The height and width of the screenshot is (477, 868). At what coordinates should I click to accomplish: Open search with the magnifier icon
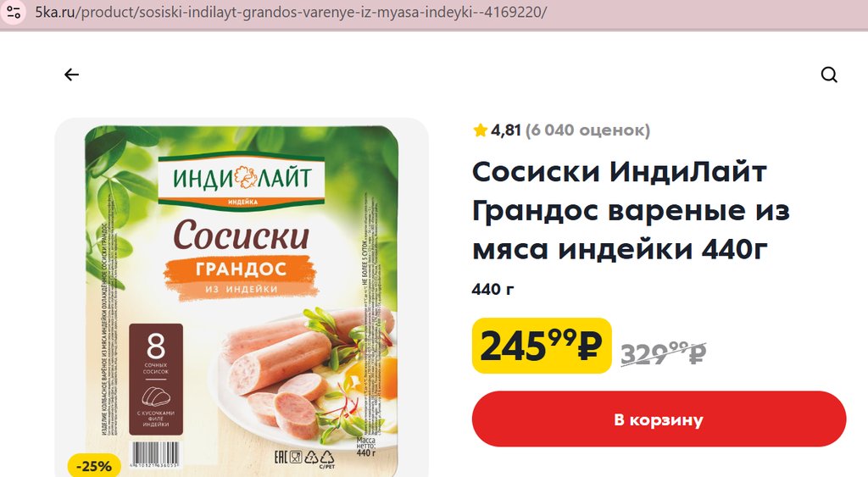[829, 75]
